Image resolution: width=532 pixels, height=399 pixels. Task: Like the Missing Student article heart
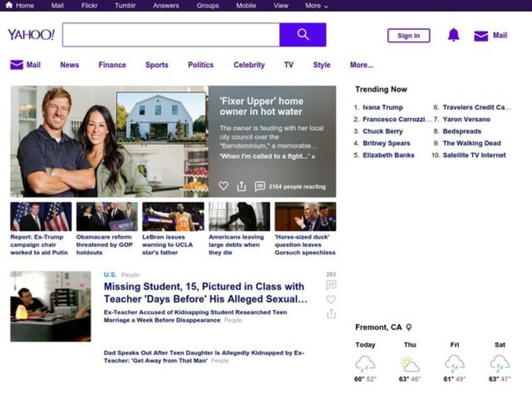click(331, 299)
